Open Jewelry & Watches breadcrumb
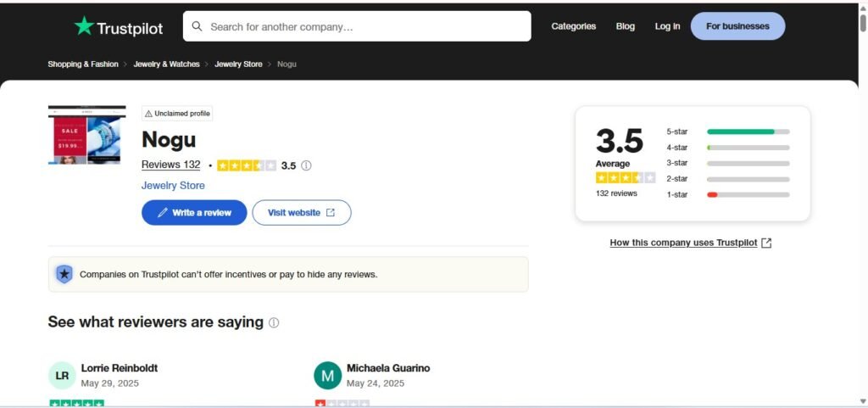 click(167, 64)
